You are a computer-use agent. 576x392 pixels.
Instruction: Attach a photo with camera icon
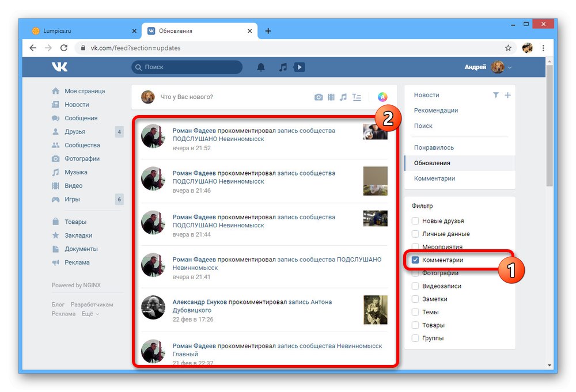click(x=319, y=97)
